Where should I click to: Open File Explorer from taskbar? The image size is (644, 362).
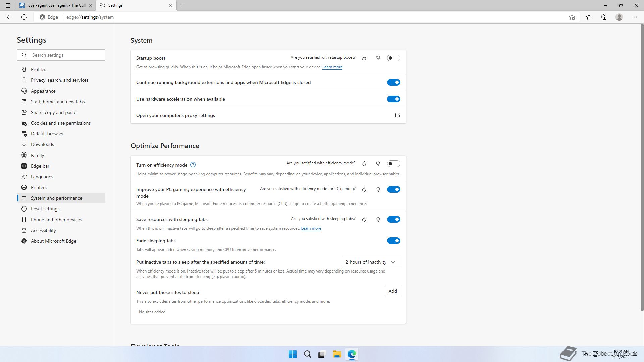337,354
